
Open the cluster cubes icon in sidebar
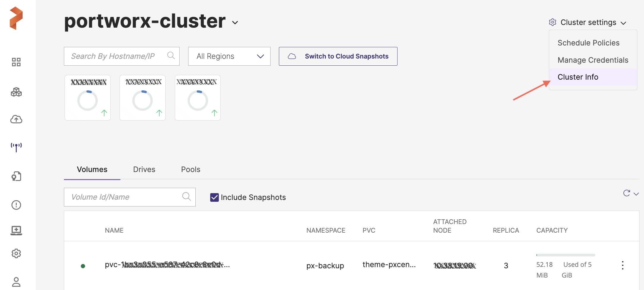pyautogui.click(x=16, y=92)
